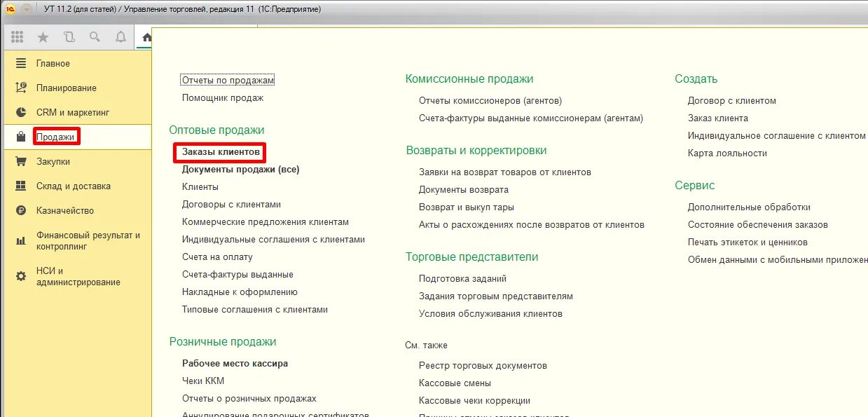Viewport: 868px width, 417px height.
Task: Open Чеки ККМ
Action: click(203, 381)
